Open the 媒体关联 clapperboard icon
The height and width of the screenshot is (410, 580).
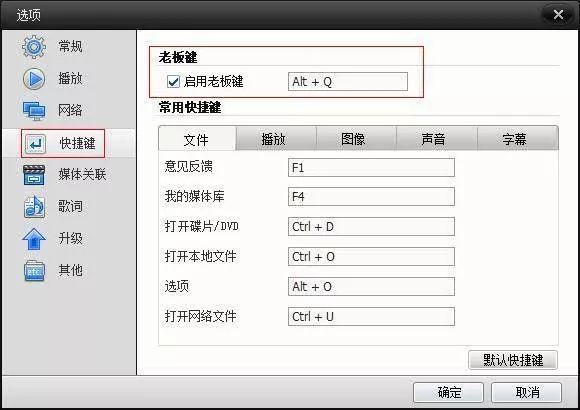(x=34, y=175)
